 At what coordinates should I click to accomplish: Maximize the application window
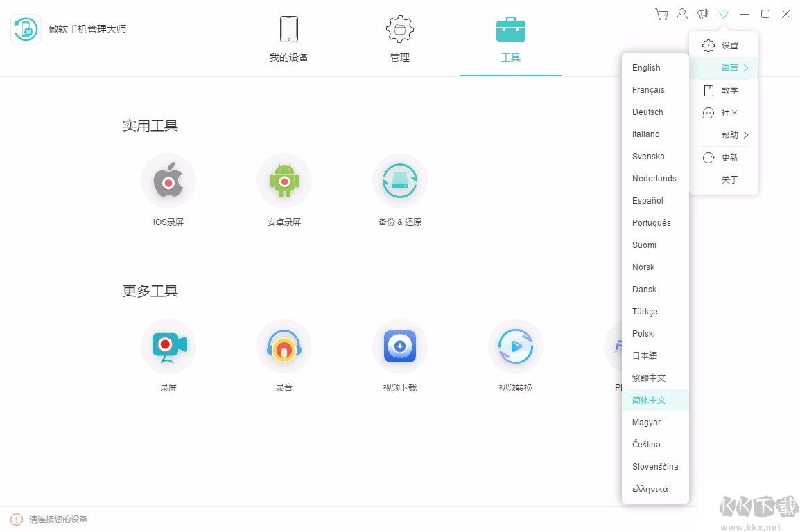[765, 15]
